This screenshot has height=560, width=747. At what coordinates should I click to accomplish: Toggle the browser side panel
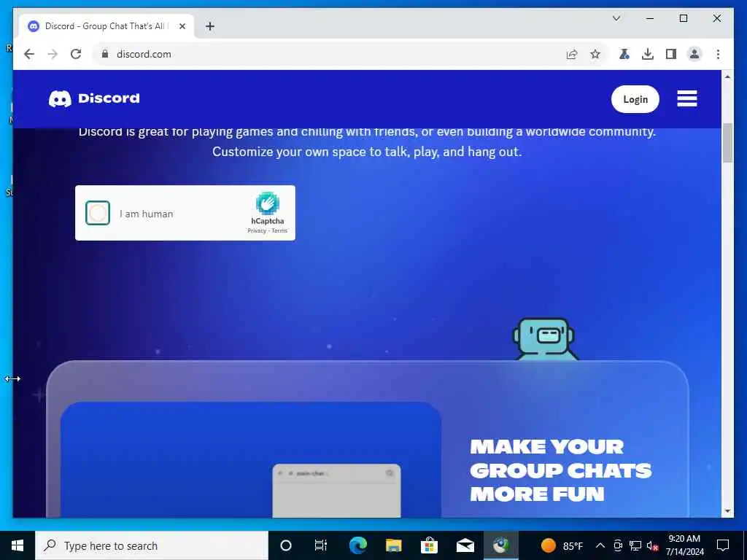click(671, 54)
